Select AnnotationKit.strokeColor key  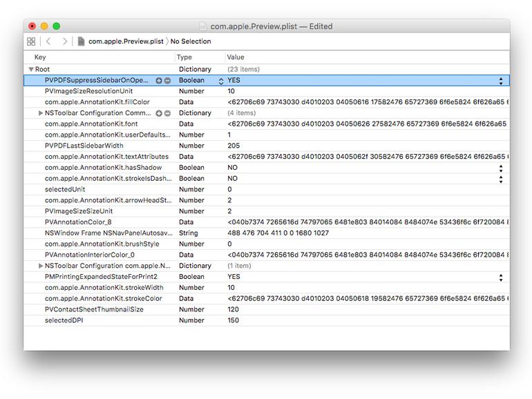coord(104,298)
